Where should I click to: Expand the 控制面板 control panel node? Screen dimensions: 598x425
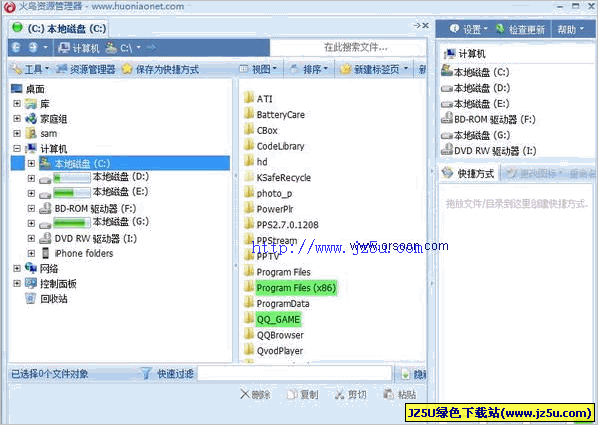17,283
